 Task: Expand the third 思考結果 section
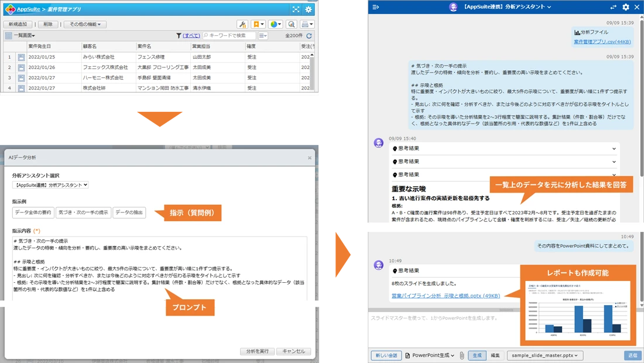[x=504, y=175]
